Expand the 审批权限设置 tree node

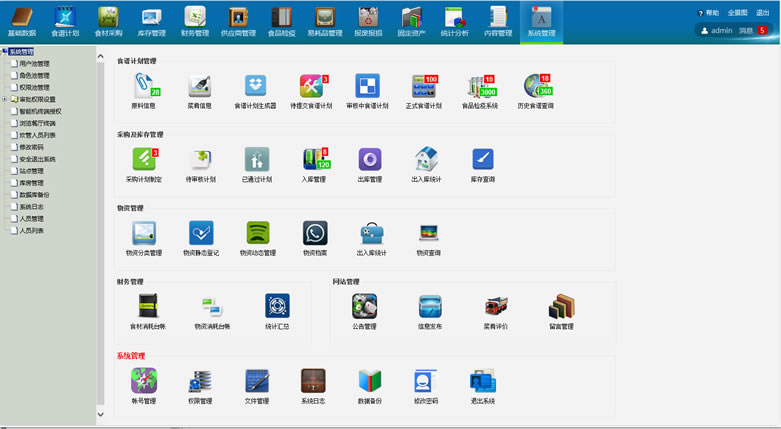(x=5, y=99)
